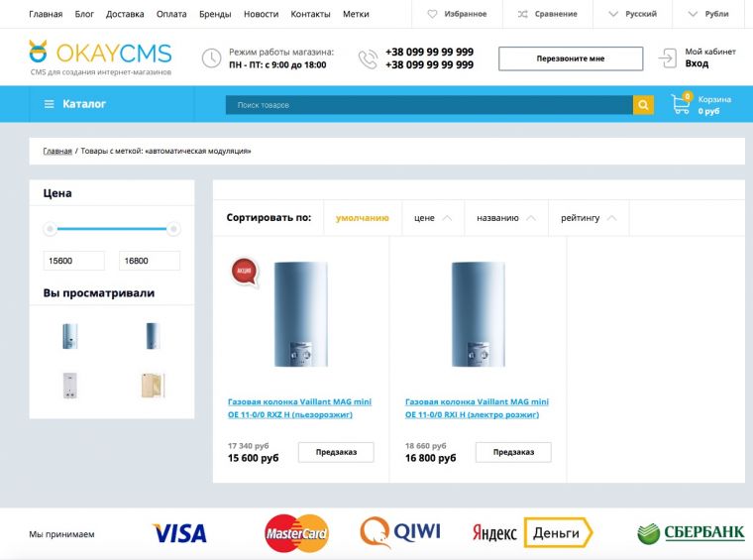Screen dimensions: 753x560
Task: Click the minimum price field showing 15600
Action: click(x=74, y=261)
